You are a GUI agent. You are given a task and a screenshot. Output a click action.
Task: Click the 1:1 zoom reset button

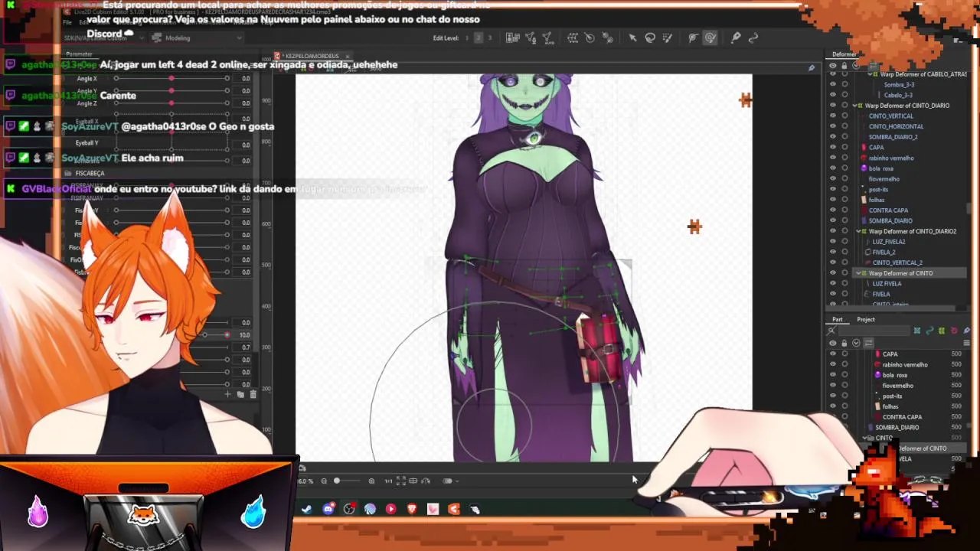point(388,481)
